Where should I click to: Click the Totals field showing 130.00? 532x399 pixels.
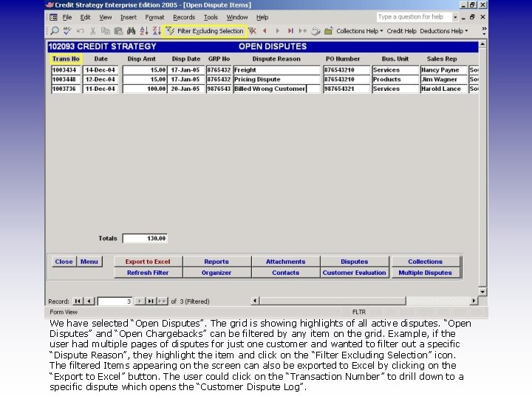[x=145, y=239]
